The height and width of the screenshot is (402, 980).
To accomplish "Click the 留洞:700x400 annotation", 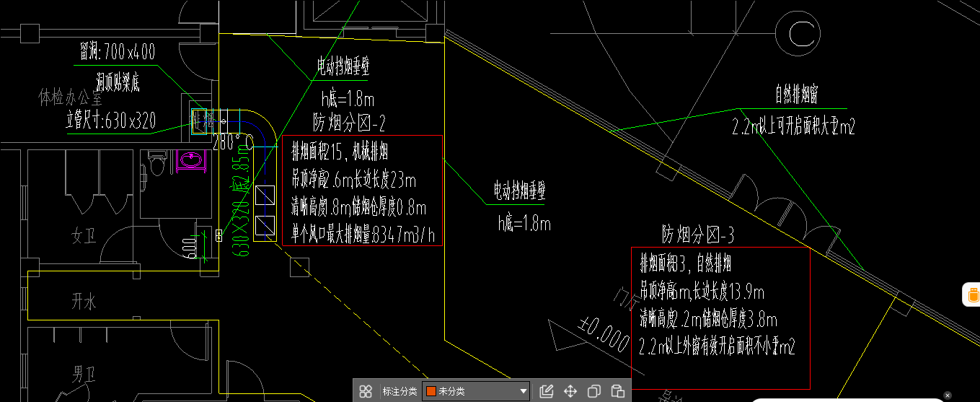I will (x=118, y=51).
